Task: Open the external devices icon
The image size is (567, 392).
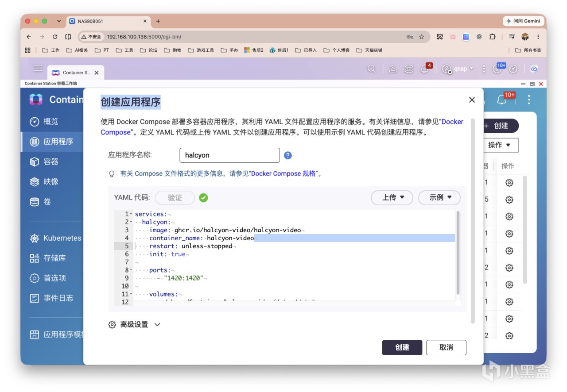Action: (409, 69)
